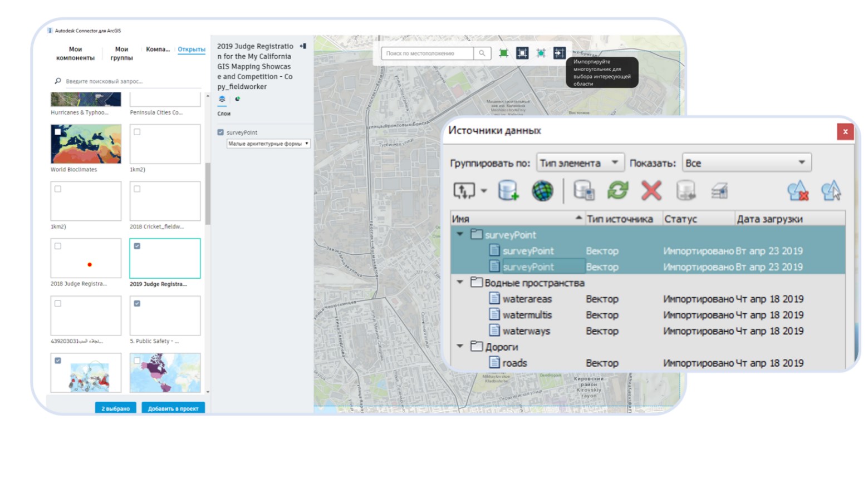This screenshot has width=868, height=488.
Task: Click the 'Добавить в проект' button
Action: [x=173, y=408]
